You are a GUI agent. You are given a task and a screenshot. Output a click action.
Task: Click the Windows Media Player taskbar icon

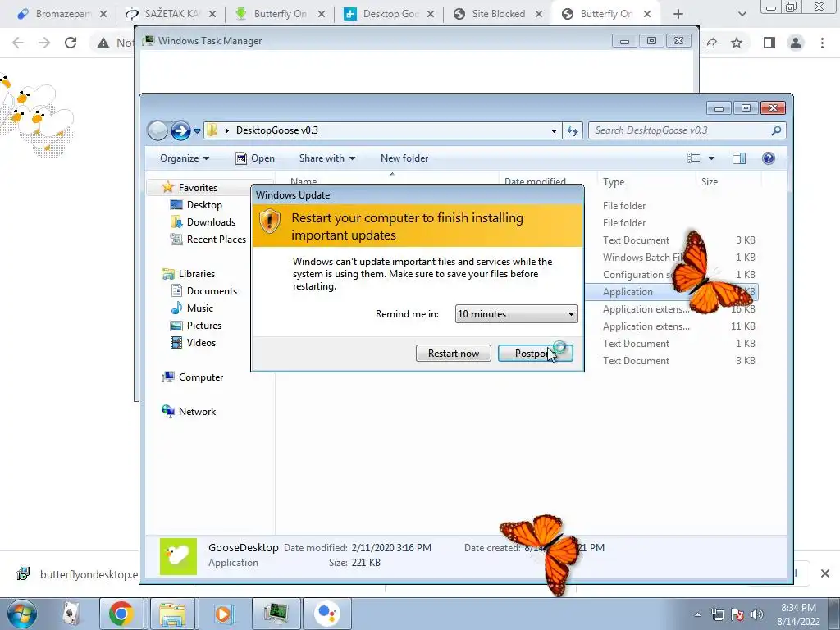click(223, 614)
